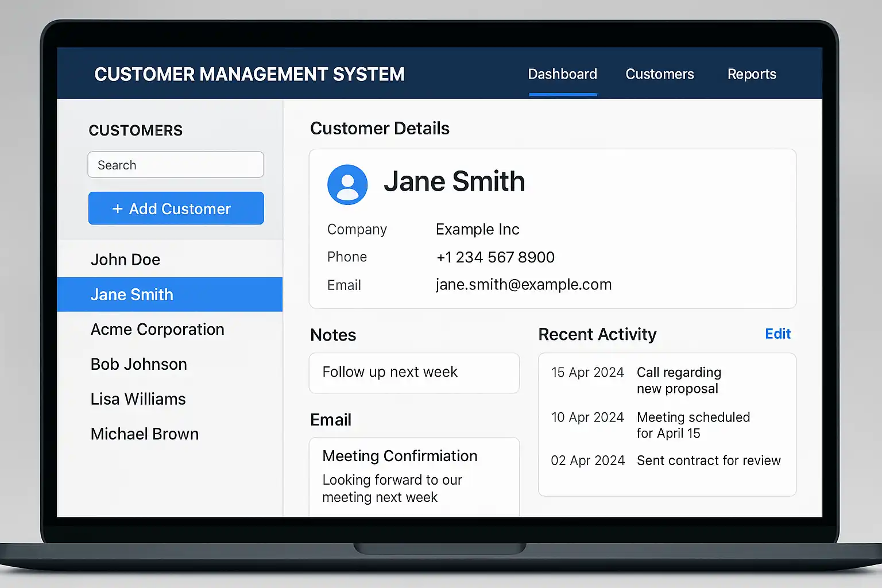Click the 'Follow up next week' note
Viewport: 882px width, 588px height.
pos(413,373)
